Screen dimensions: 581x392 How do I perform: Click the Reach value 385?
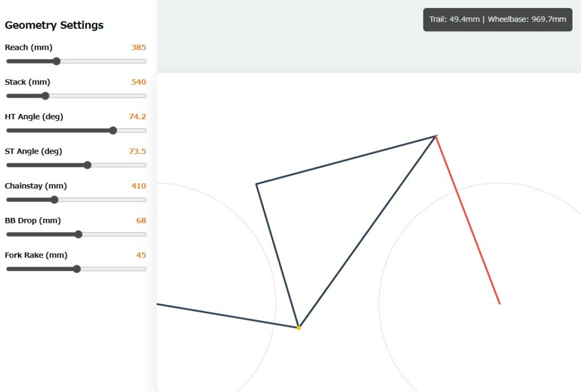click(138, 47)
